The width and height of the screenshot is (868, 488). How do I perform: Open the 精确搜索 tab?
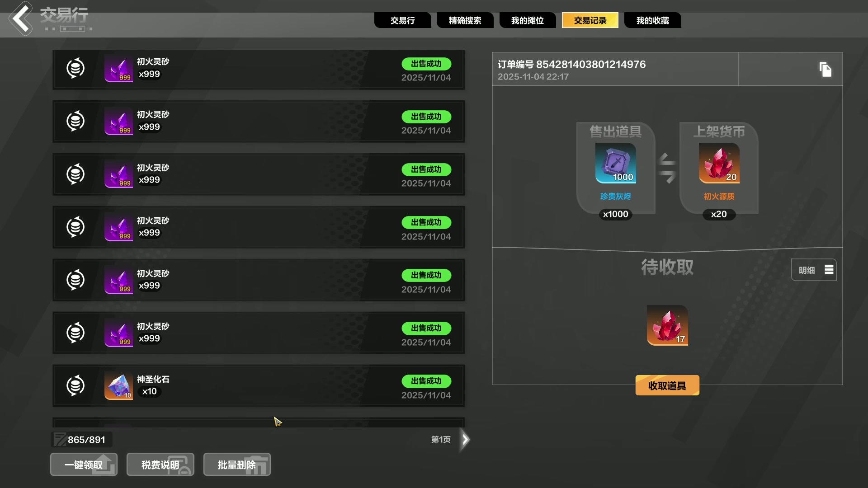coord(465,20)
